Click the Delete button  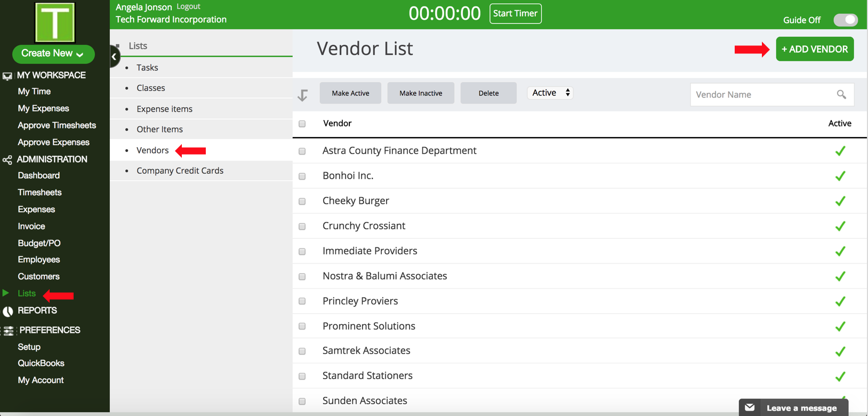coord(488,93)
